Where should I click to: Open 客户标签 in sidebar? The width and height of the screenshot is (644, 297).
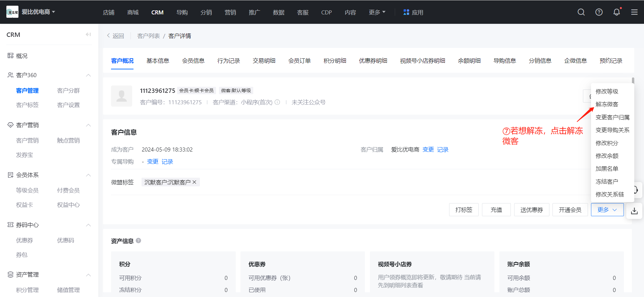pos(27,105)
